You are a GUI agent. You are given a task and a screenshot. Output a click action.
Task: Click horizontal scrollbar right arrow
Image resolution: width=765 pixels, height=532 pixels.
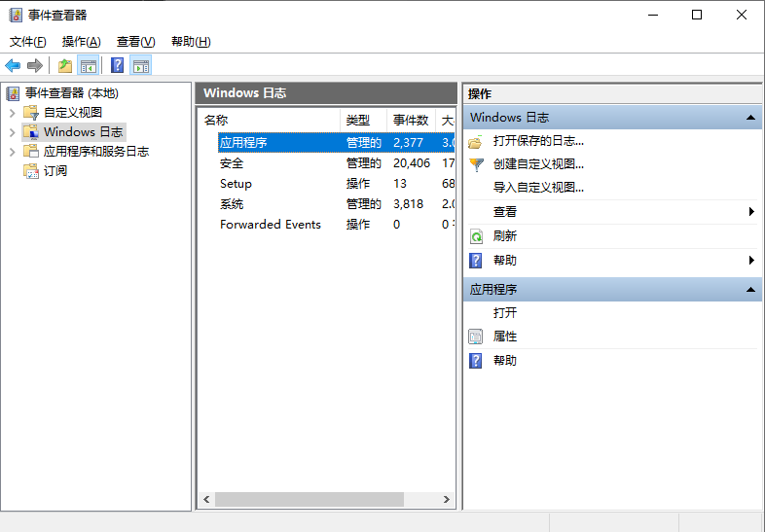(x=447, y=499)
